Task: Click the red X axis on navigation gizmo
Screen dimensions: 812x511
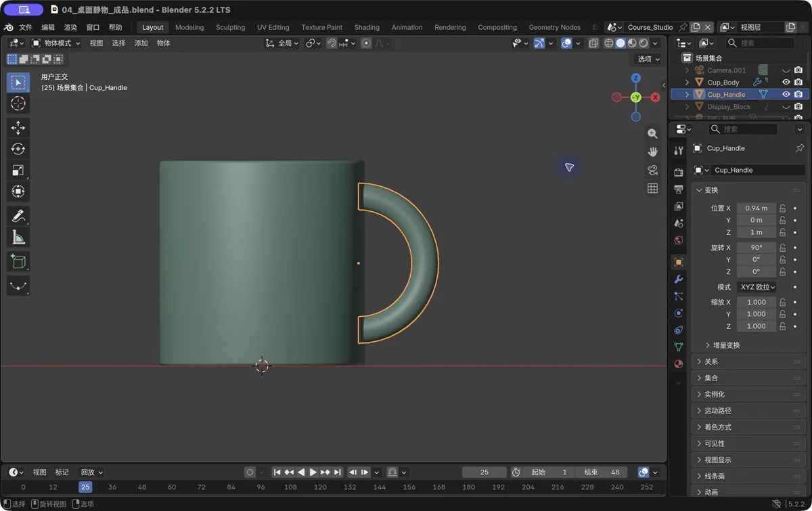Action: coord(655,97)
